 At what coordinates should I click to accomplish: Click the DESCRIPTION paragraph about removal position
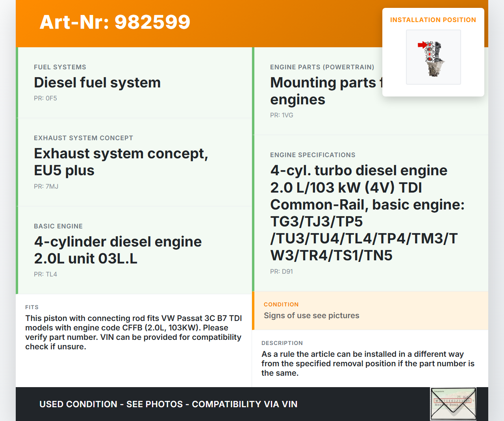[368, 364]
